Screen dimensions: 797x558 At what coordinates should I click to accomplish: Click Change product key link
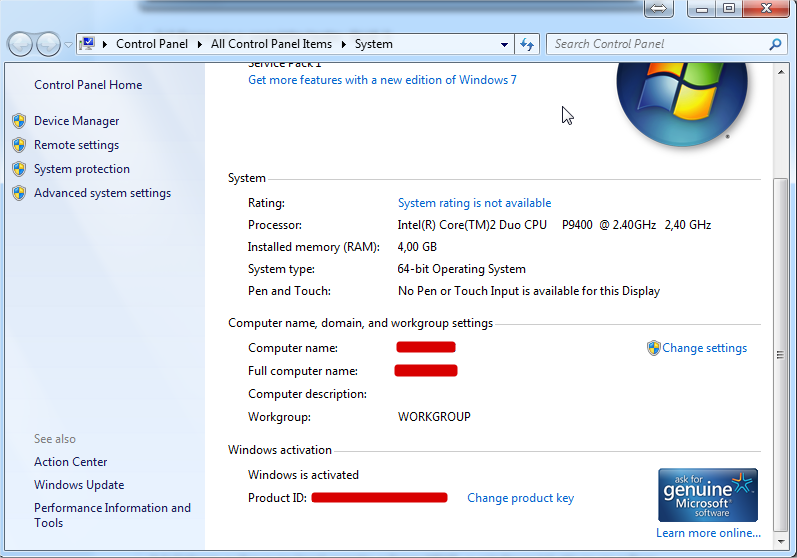tap(520, 498)
